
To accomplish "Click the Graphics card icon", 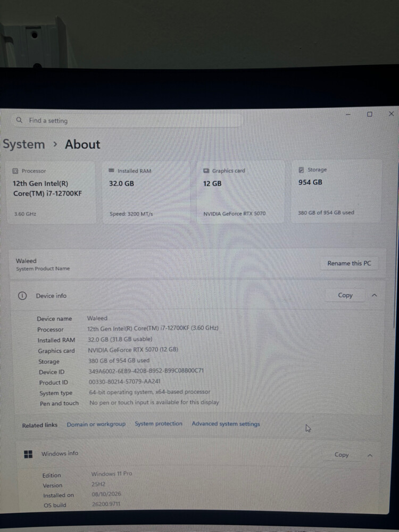I will coord(206,171).
